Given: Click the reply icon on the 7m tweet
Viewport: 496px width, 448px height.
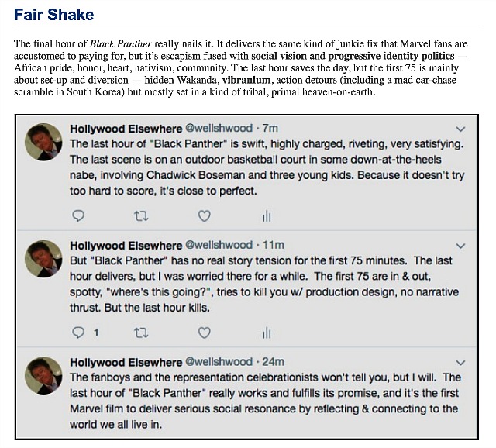Looking at the screenshot, I should click(78, 215).
